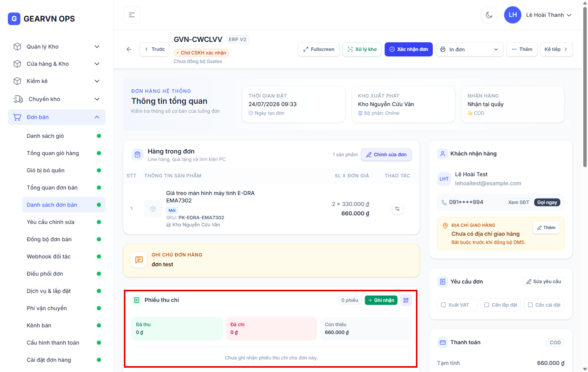
Task: Click the order note message icon
Action: pyautogui.click(x=139, y=260)
